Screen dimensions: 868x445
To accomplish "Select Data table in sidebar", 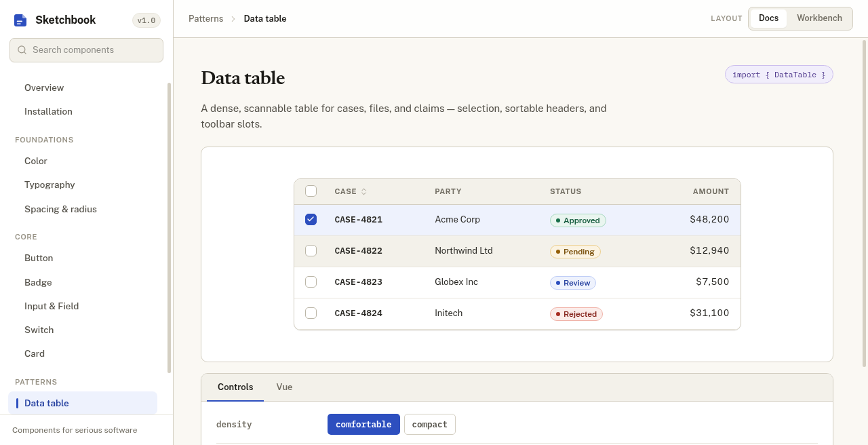I will pyautogui.click(x=83, y=403).
